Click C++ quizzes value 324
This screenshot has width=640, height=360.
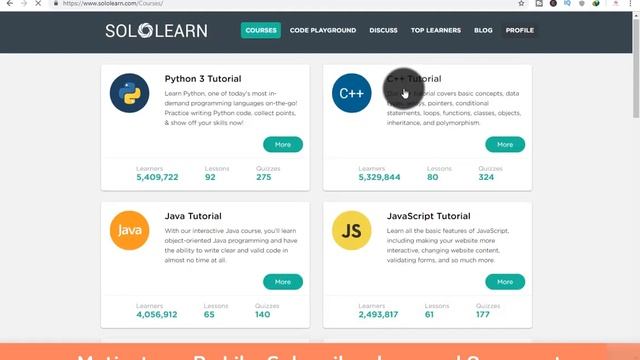point(486,177)
